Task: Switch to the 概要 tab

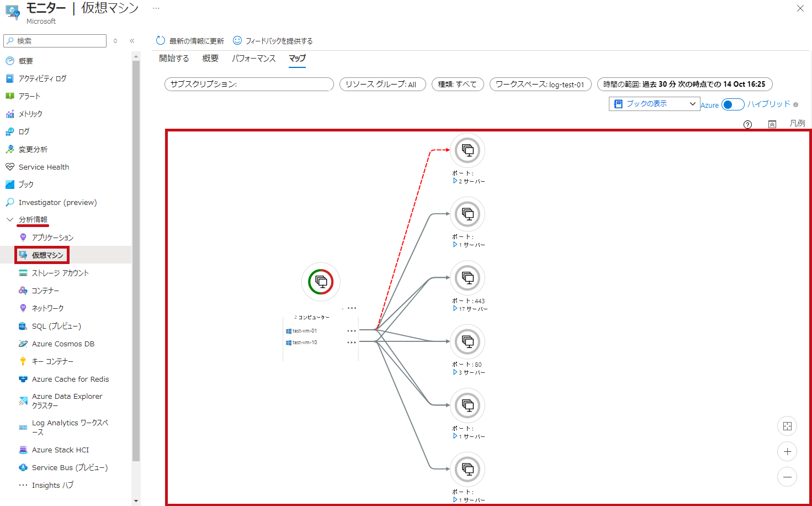Action: (x=210, y=58)
